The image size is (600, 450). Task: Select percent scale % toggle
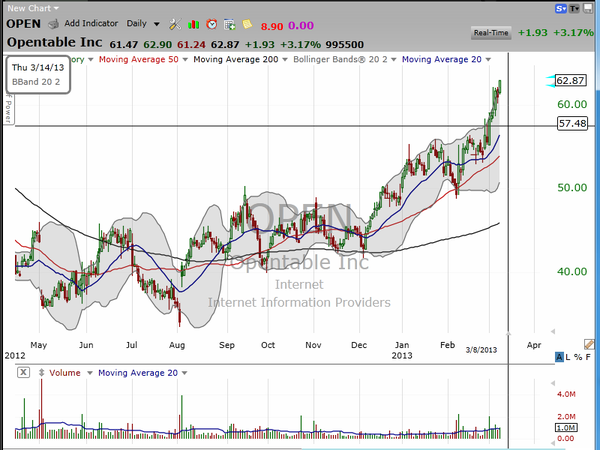(x=578, y=357)
